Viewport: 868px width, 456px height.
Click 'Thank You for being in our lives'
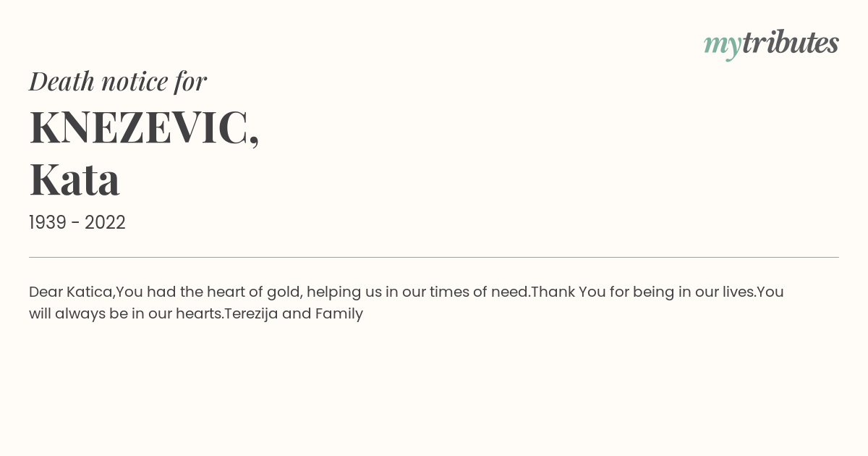point(642,292)
